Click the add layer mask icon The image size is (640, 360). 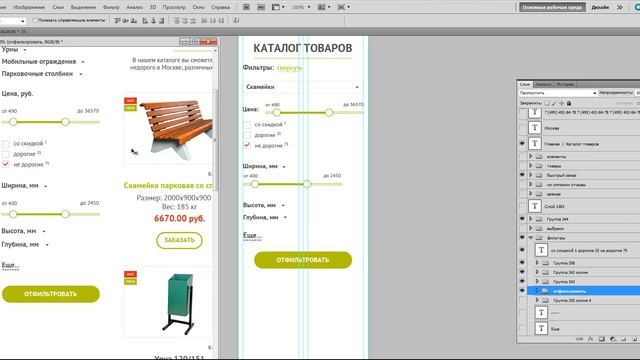(x=602, y=339)
